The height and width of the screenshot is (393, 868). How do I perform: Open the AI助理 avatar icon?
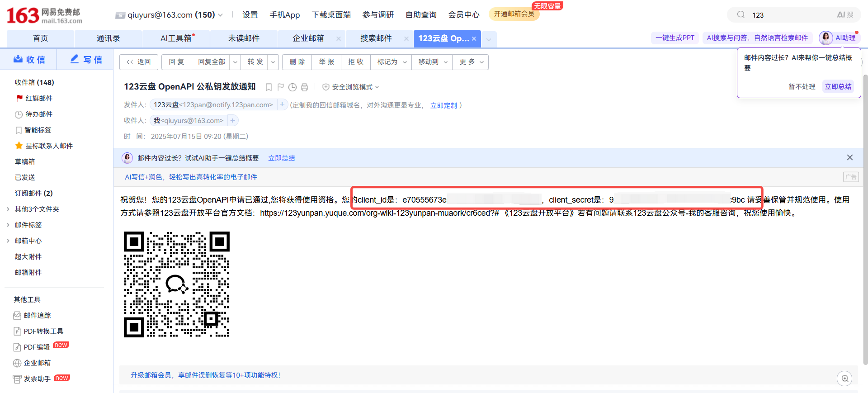point(826,38)
